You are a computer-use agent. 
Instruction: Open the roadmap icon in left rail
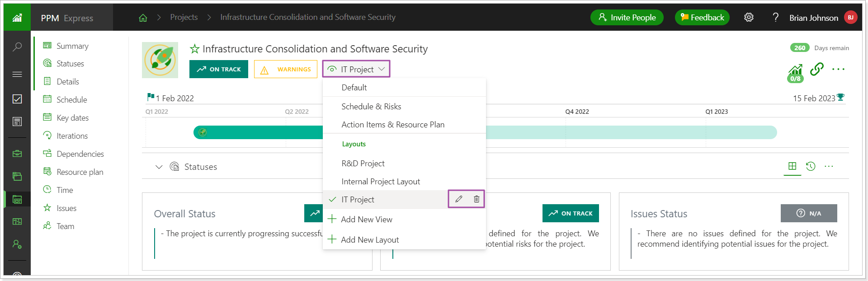click(17, 221)
